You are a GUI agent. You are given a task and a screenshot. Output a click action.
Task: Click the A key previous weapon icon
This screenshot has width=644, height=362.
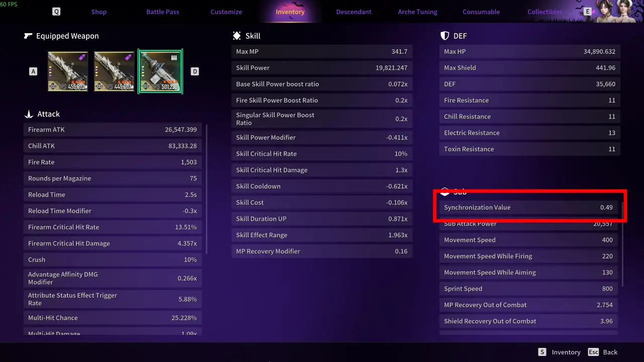[x=34, y=71]
